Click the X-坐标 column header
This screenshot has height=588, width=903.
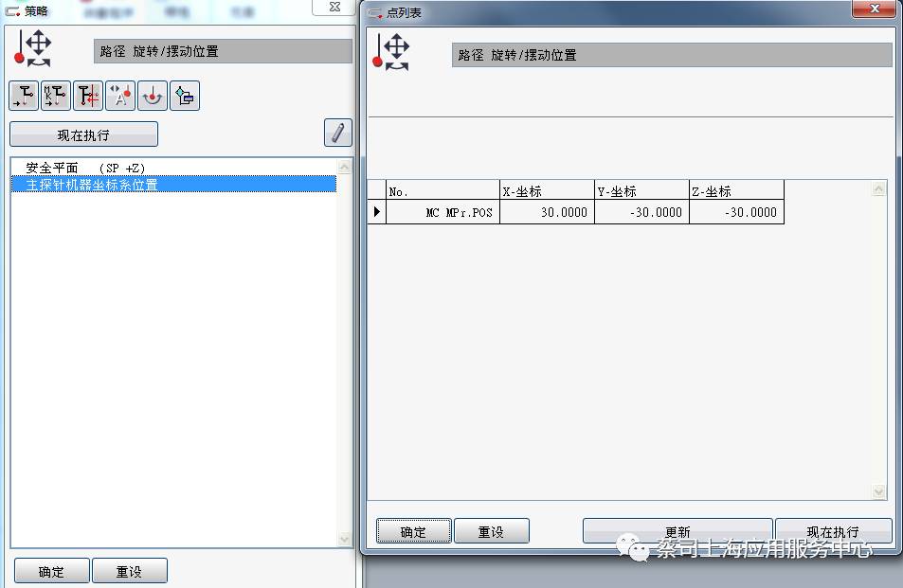547,191
